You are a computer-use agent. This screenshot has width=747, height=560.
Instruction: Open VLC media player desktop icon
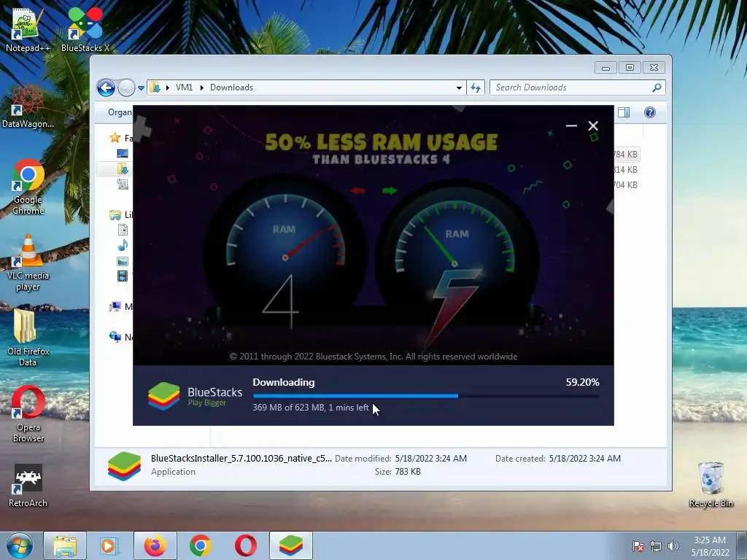click(28, 262)
